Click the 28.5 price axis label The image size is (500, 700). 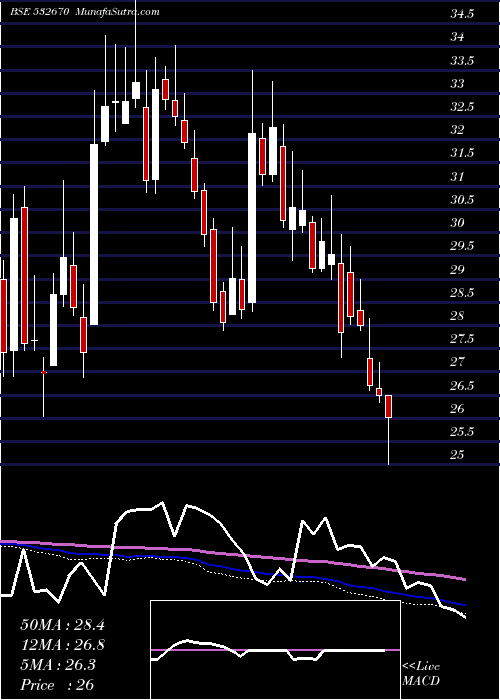[x=462, y=292]
